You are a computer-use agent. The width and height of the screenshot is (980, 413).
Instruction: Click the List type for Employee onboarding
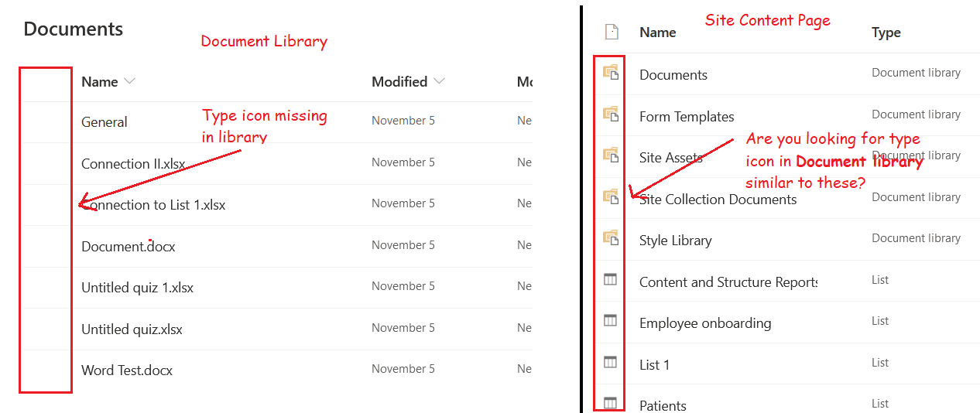click(x=880, y=321)
